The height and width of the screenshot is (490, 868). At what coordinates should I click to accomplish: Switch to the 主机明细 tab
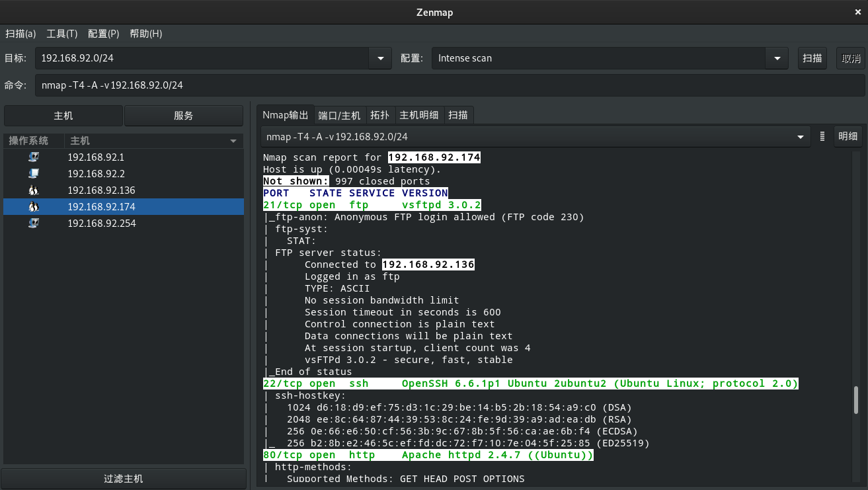tap(418, 114)
